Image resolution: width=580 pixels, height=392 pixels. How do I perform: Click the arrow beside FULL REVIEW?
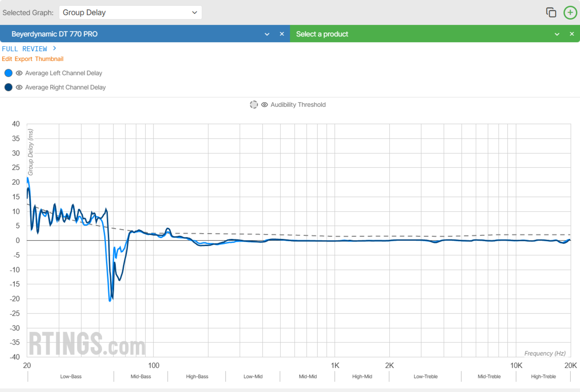[x=55, y=48]
